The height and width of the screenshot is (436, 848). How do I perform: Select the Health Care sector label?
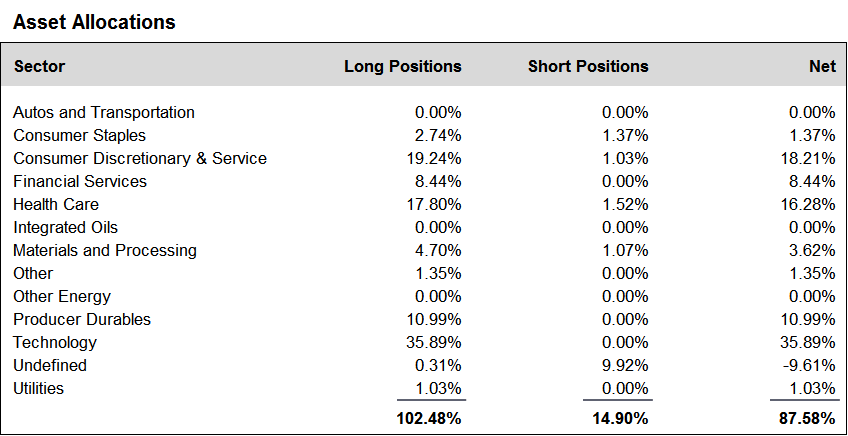[56, 204]
